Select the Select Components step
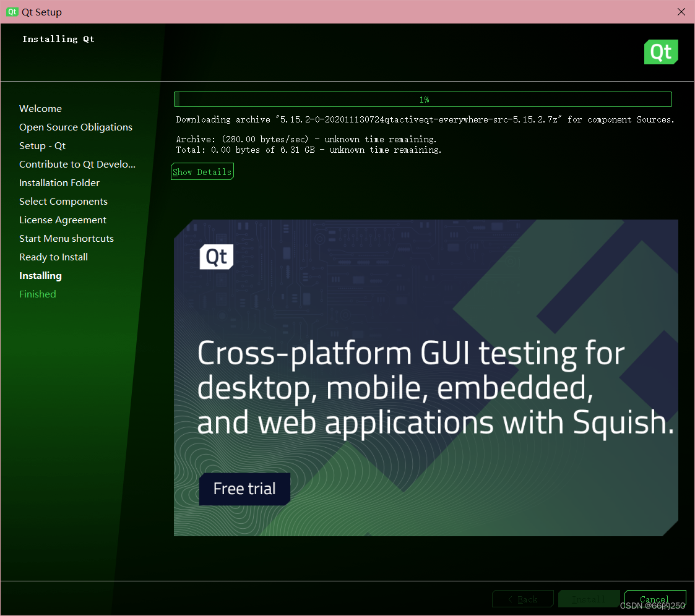This screenshot has width=695, height=616. 63,202
